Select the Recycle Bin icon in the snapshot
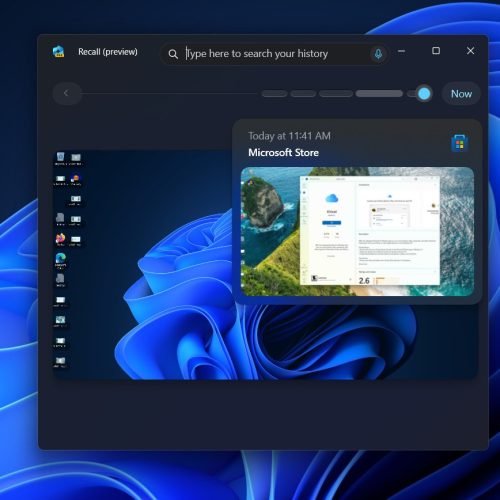Screen dimensions: 500x500 coord(60,157)
